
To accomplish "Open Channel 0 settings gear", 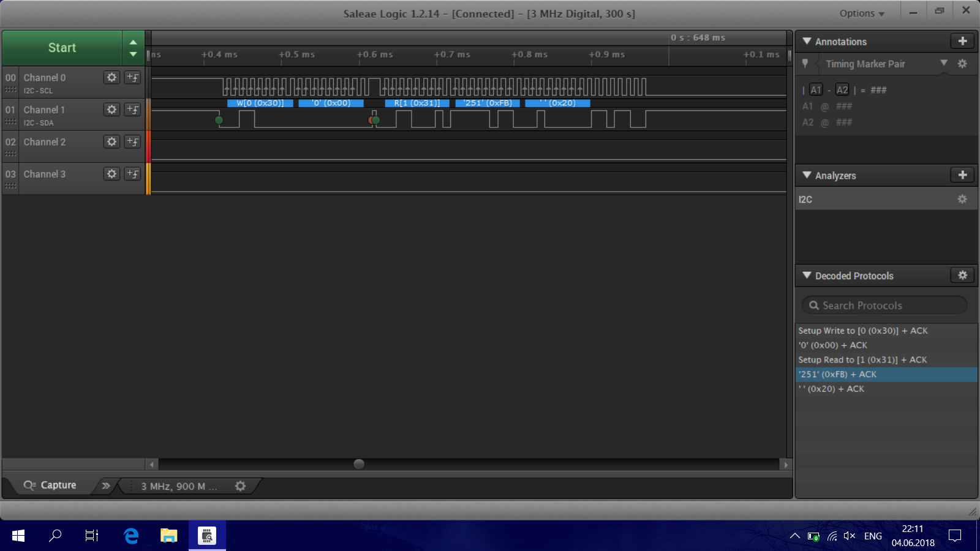I will click(111, 78).
